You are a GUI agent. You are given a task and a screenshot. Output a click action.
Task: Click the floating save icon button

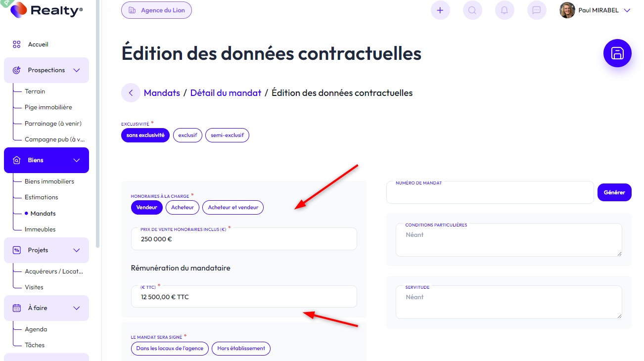coord(617,53)
